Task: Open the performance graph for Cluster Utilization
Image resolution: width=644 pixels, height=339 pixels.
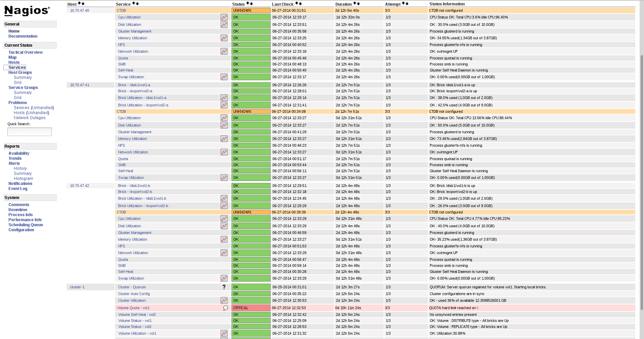Action: coord(224,300)
